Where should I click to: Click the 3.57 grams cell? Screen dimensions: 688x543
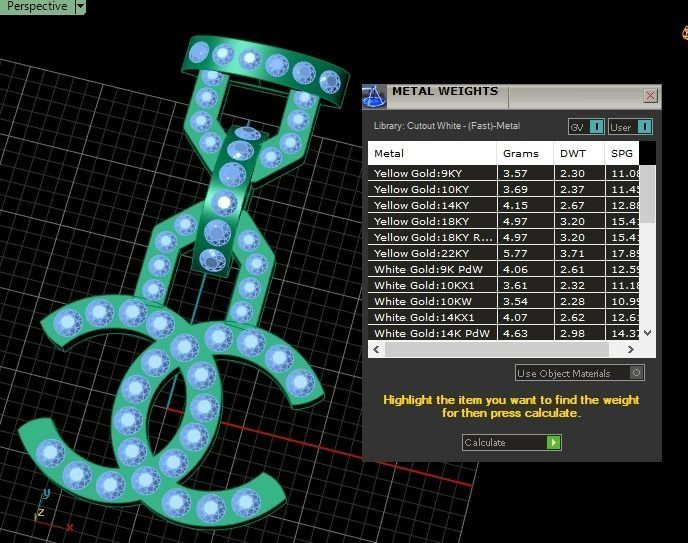click(x=525, y=173)
